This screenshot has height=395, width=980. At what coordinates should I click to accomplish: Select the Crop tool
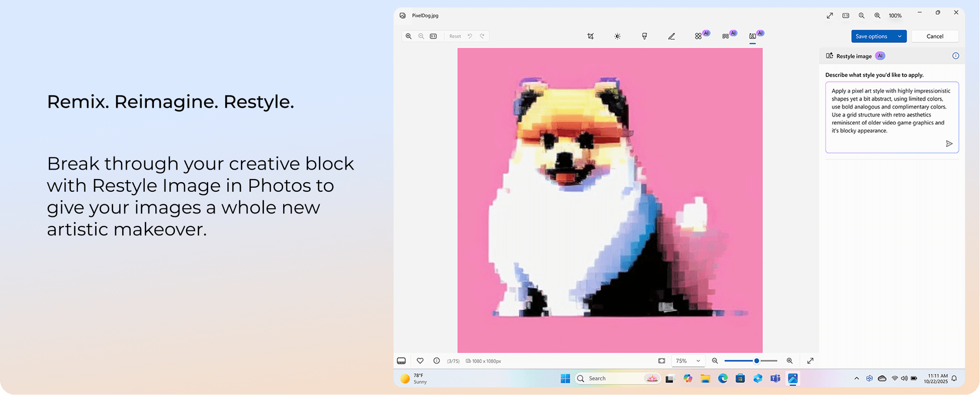pos(590,36)
